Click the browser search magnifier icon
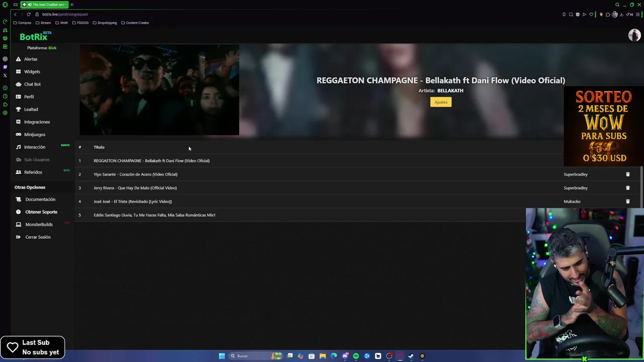Image resolution: width=644 pixels, height=362 pixels. pyautogui.click(x=617, y=5)
